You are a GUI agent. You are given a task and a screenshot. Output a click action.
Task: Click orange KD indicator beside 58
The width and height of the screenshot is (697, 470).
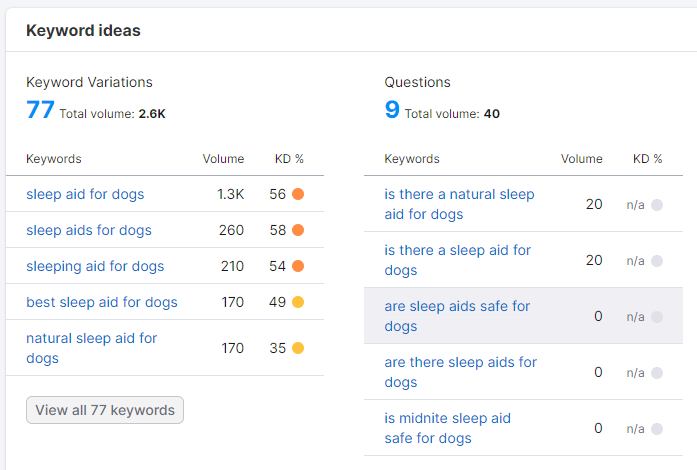(x=298, y=230)
